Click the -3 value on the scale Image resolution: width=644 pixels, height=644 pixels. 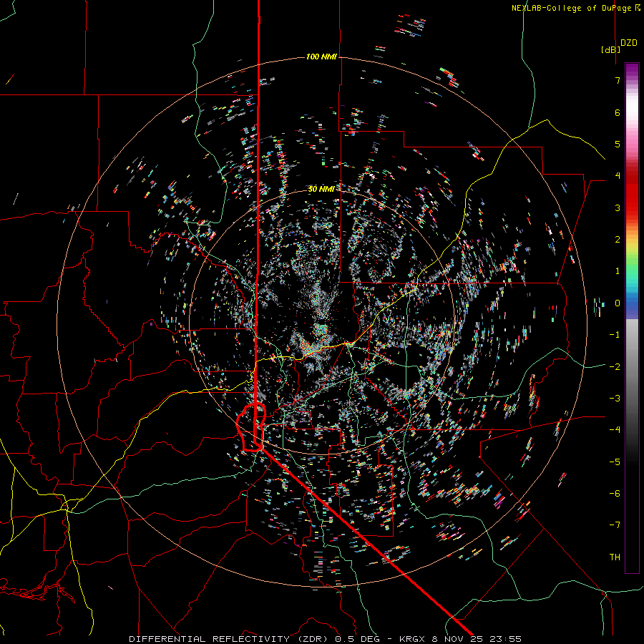(x=615, y=399)
